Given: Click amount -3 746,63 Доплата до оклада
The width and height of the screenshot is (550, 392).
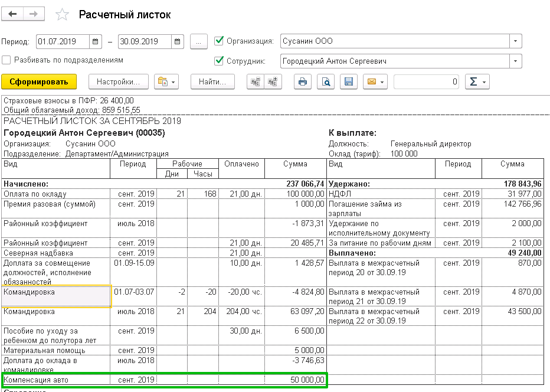Looking at the screenshot, I should (x=308, y=360).
